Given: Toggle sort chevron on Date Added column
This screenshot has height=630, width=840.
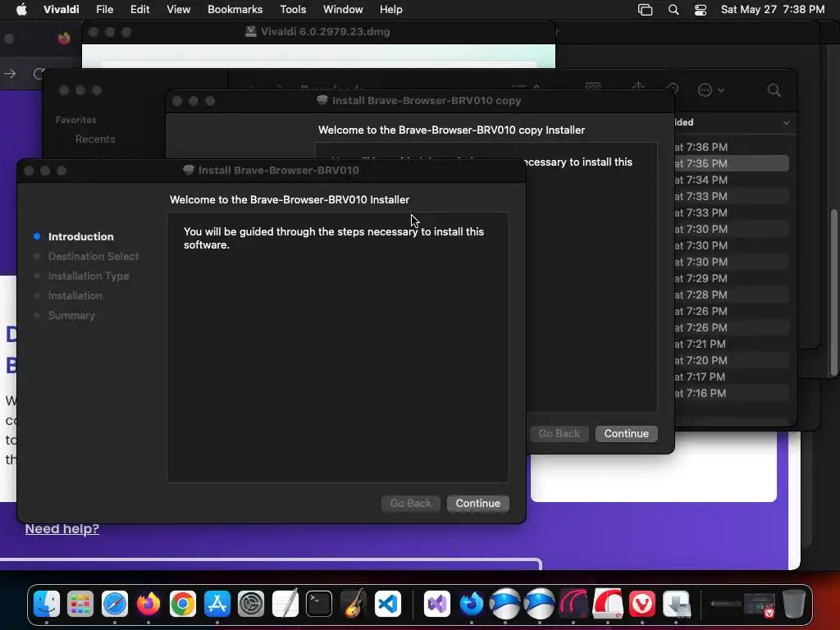Looking at the screenshot, I should (786, 123).
